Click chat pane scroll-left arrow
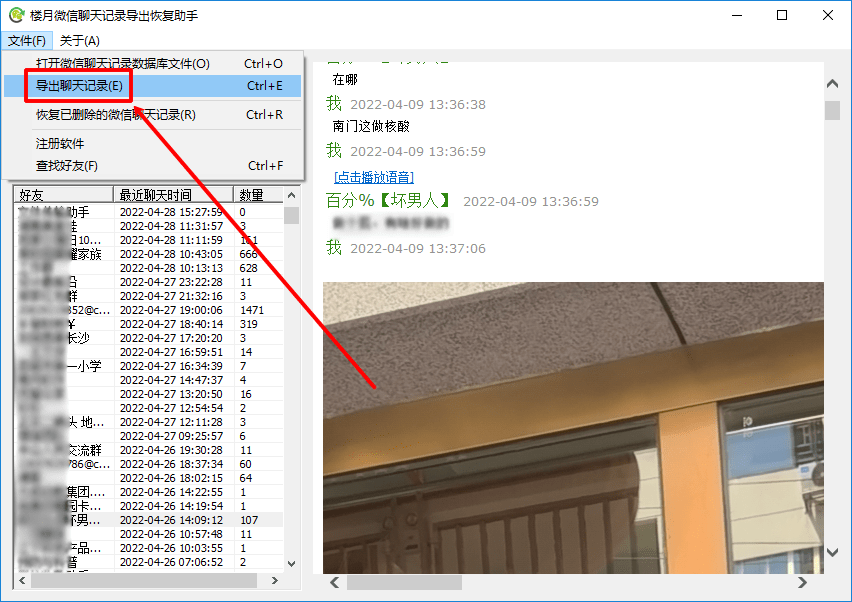Screen dimensions: 852x602 (x=335, y=582)
